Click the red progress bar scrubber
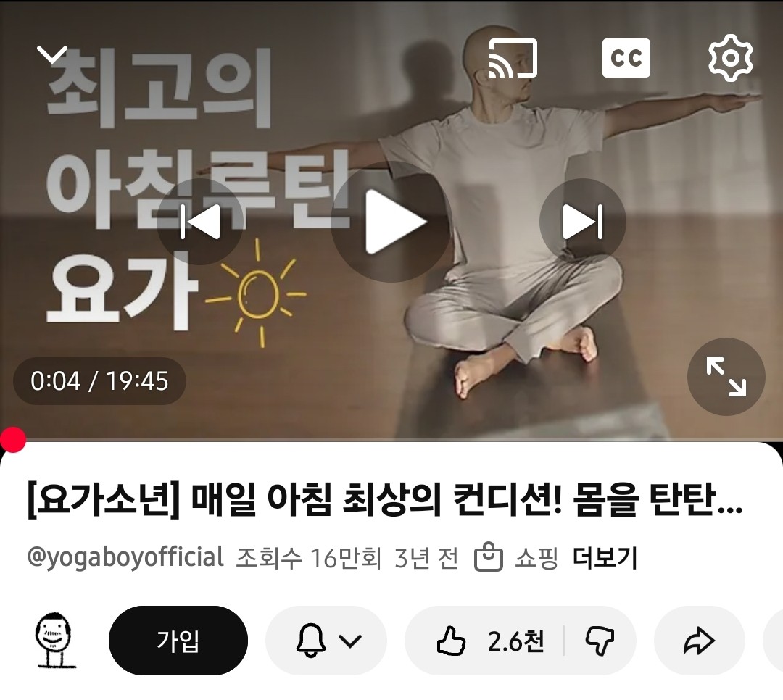The height and width of the screenshot is (700, 783). tap(12, 440)
